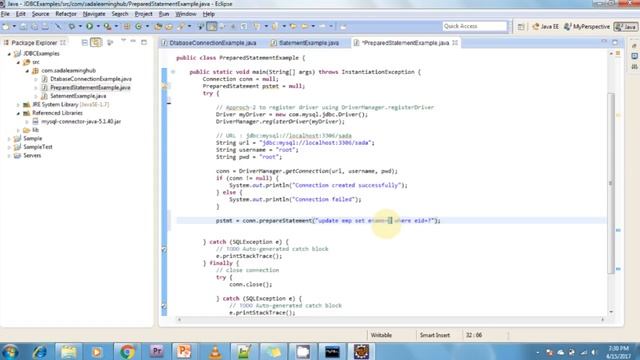Click the Back navigation arrow icon
The width and height of the screenshot is (640, 360).
(x=305, y=26)
